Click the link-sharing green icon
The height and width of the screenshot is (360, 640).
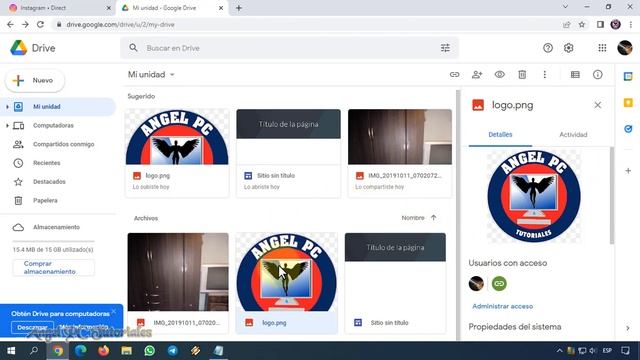tap(499, 283)
